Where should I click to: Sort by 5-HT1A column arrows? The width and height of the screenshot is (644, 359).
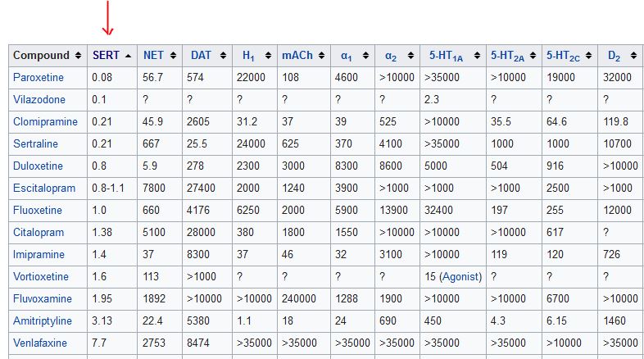(x=477, y=56)
